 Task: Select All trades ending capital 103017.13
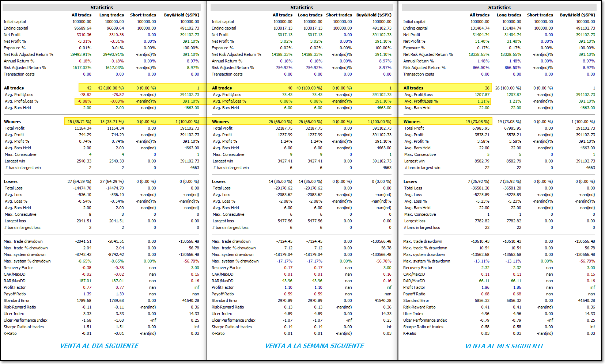coord(283,28)
